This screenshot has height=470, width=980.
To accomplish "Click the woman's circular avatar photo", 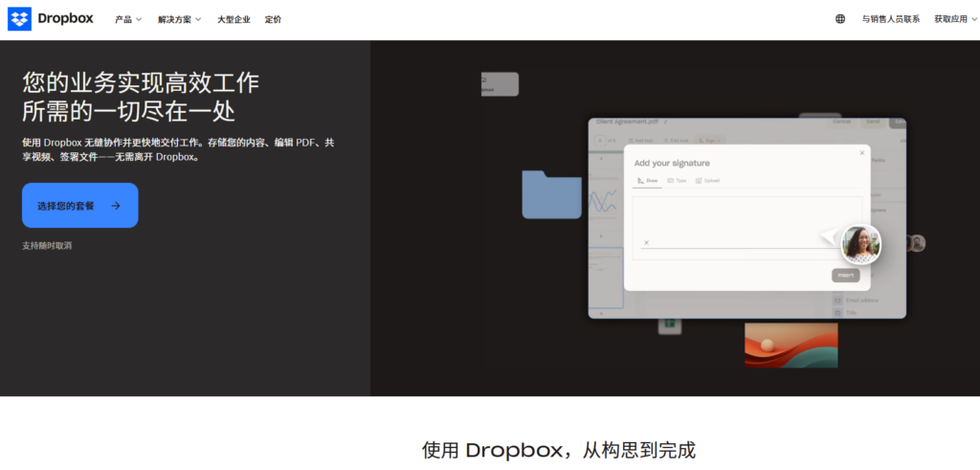I will pos(860,244).
